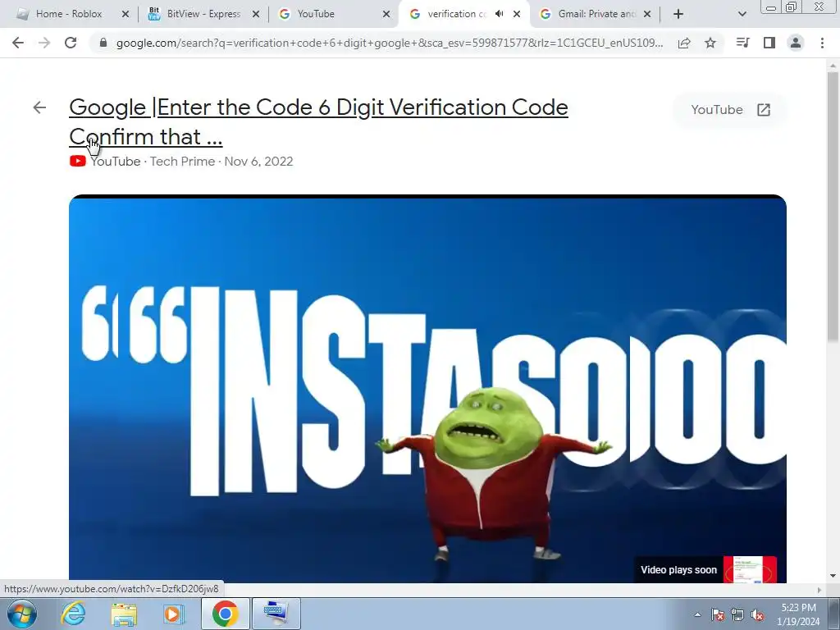This screenshot has height=630, width=840.
Task: Open the Action Center flag icon
Action: [718, 614]
